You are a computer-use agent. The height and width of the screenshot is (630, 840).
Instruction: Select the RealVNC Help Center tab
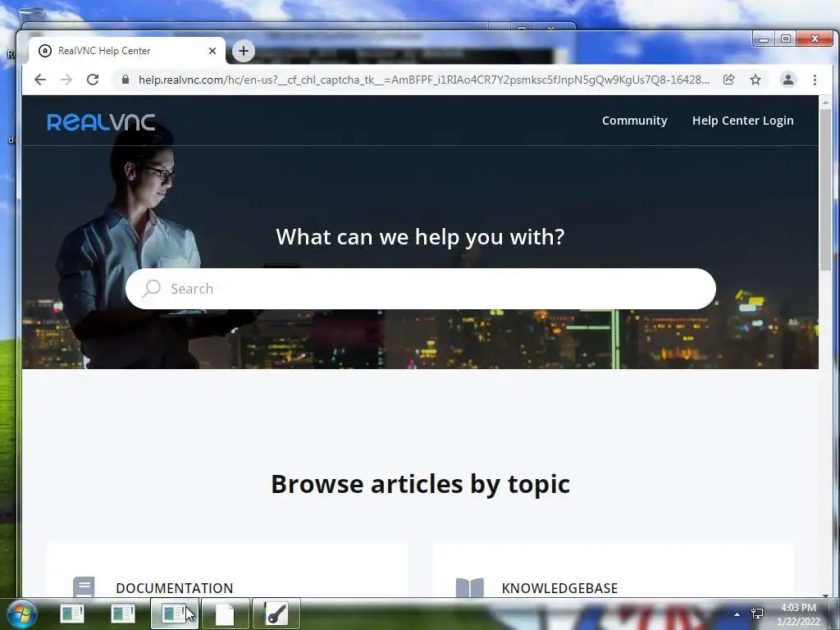[x=127, y=51]
